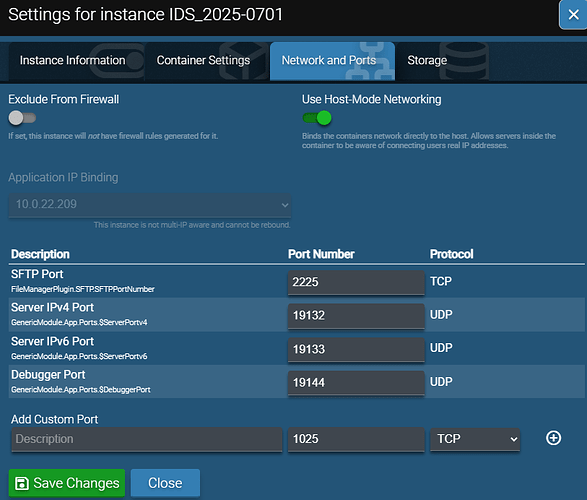This screenshot has height=500, width=587.
Task: Switch to the Container Settings tab
Action: point(207,61)
